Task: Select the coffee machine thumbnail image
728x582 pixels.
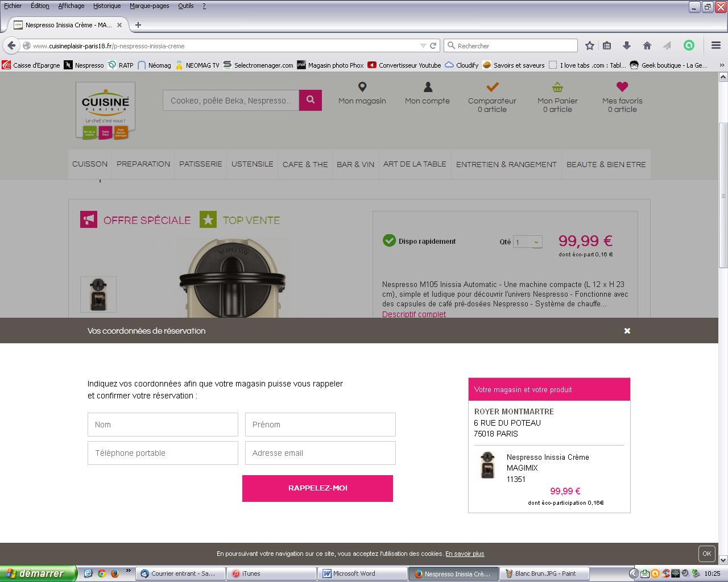Action: (x=98, y=294)
